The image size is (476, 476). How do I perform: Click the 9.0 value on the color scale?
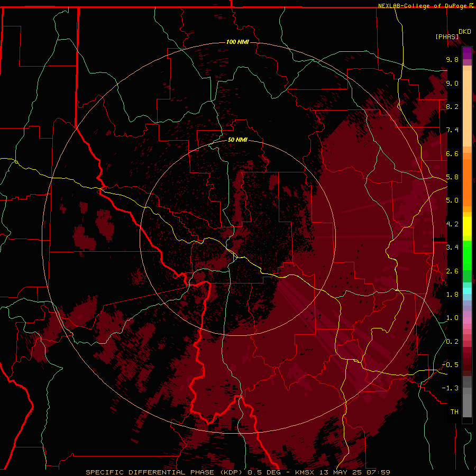[x=452, y=83]
